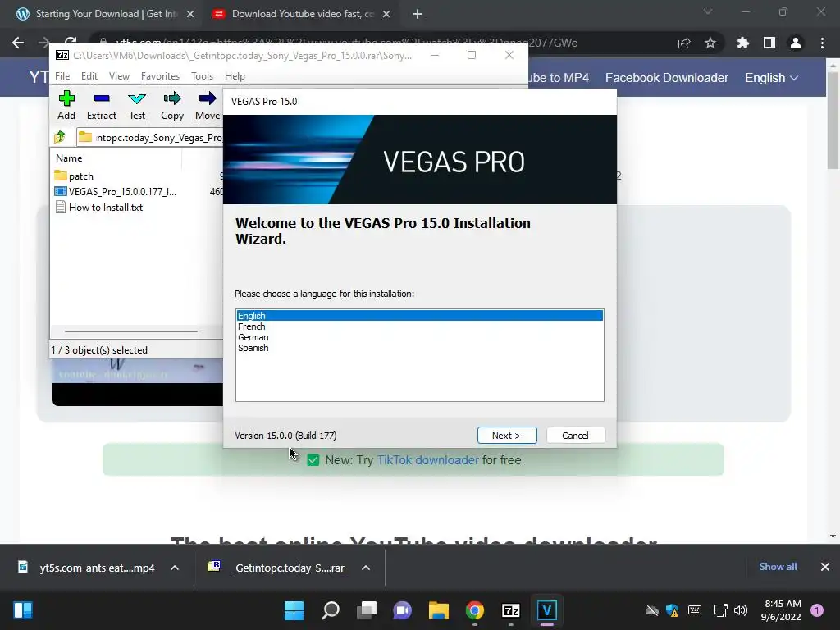Click the up-folder icon in 7-Zip address bar

point(60,137)
